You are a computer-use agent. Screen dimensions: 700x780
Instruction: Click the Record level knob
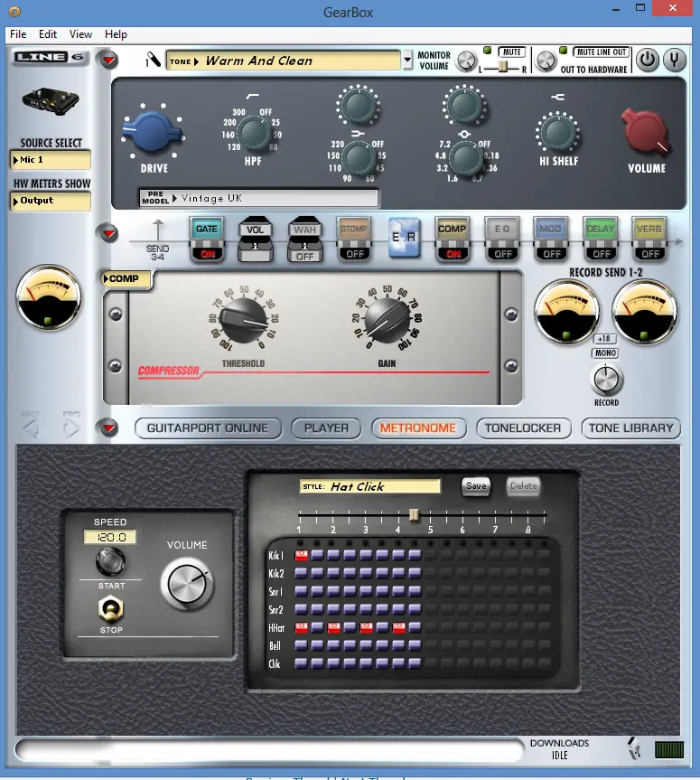tap(606, 380)
